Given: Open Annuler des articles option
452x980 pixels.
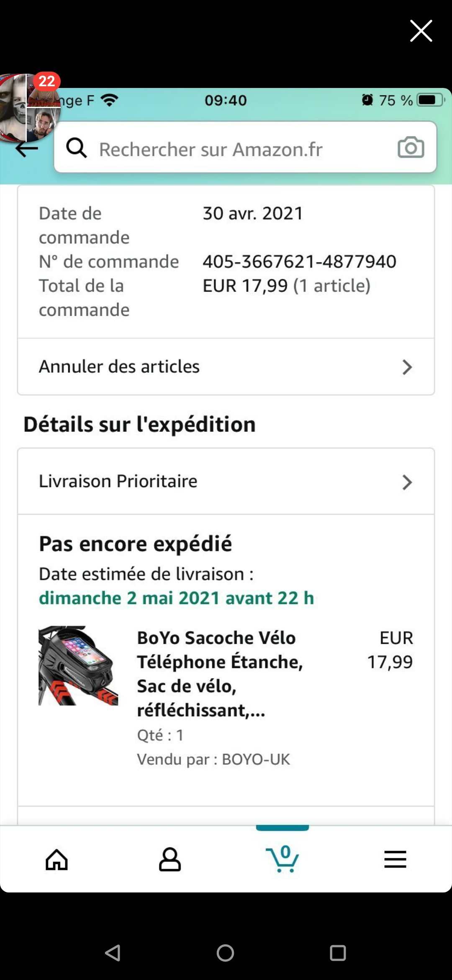Looking at the screenshot, I should (119, 366).
